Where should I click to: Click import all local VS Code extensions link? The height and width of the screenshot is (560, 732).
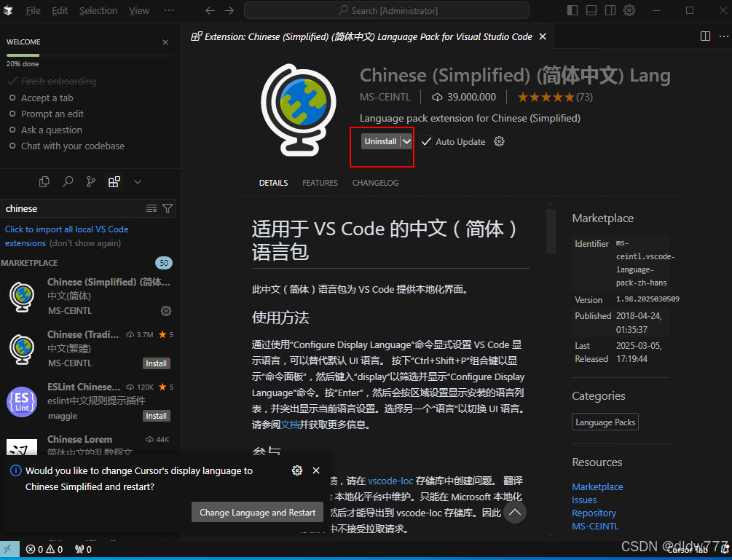point(66,236)
